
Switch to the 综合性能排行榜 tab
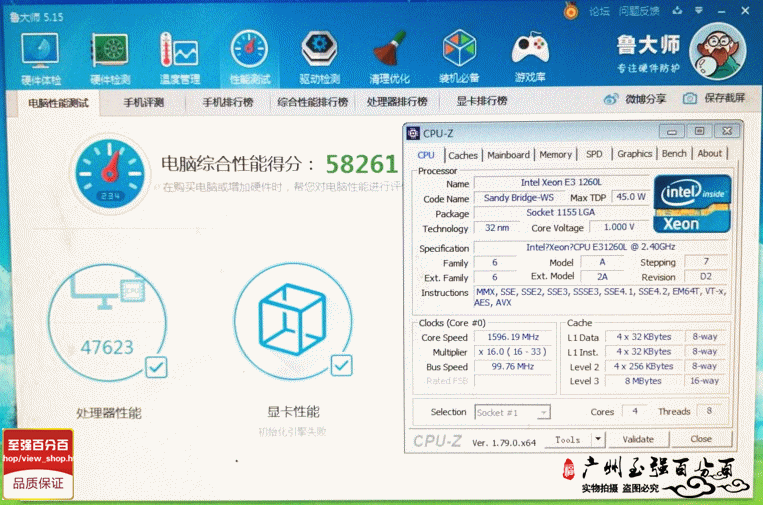(312, 102)
